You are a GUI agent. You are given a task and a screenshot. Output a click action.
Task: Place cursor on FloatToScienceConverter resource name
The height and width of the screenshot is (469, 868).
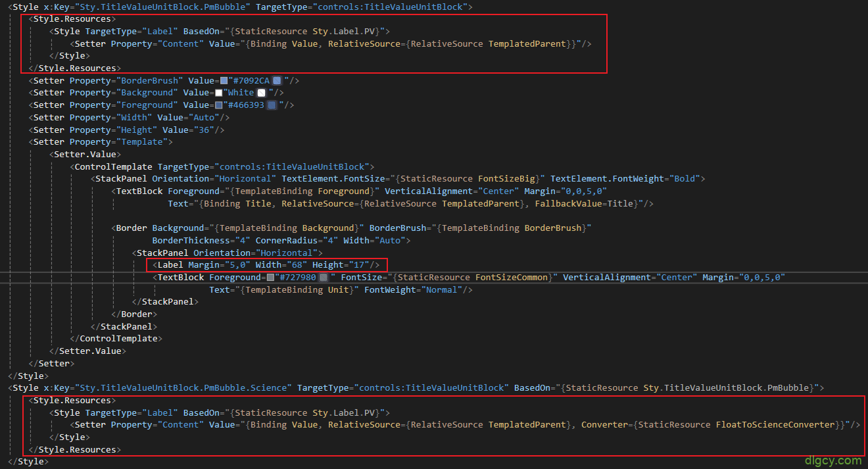[x=775, y=425]
